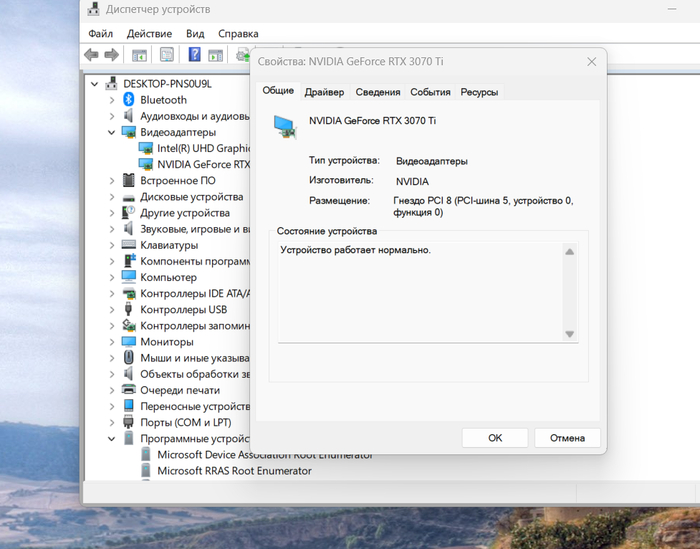This screenshot has width=700, height=549.
Task: Click the Отмена button
Action: tap(567, 438)
